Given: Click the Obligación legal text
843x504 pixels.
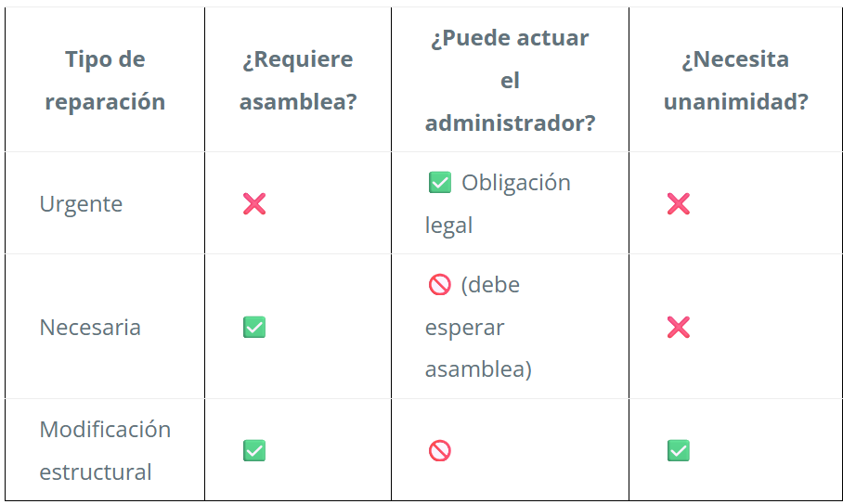Looking at the screenshot, I should coord(498,203).
